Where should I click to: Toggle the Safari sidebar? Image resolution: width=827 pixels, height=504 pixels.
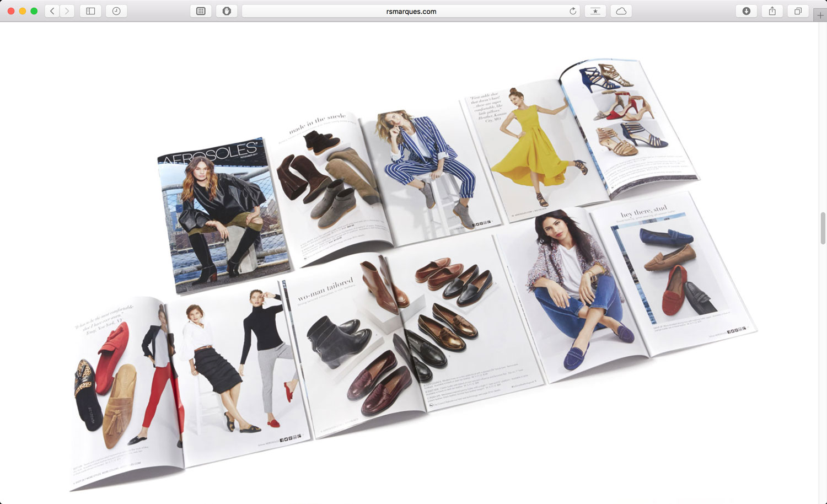click(90, 11)
